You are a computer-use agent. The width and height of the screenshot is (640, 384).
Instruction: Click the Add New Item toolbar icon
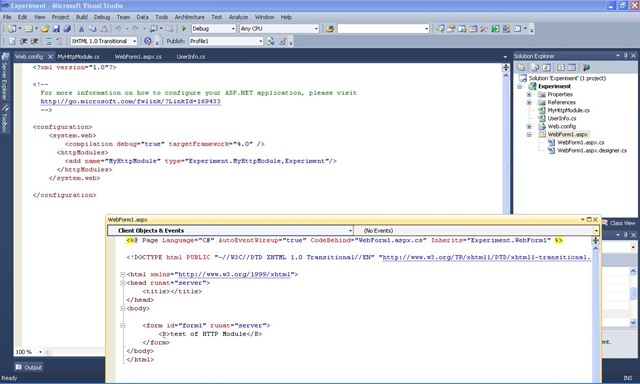(28, 29)
